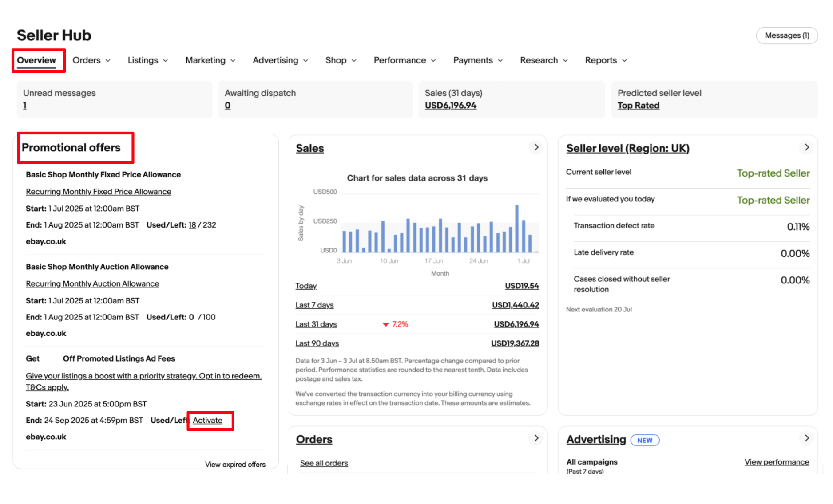
Task: Click Today sales row link
Action: coord(306,286)
